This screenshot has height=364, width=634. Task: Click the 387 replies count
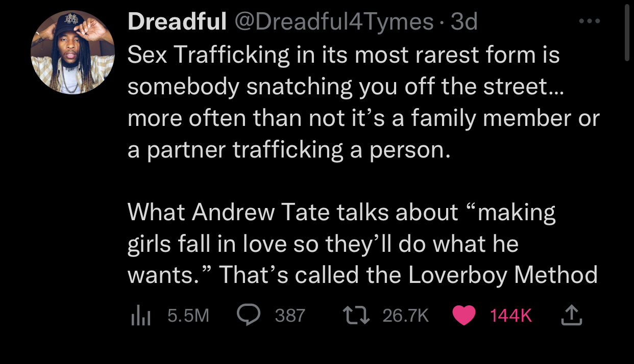290,316
